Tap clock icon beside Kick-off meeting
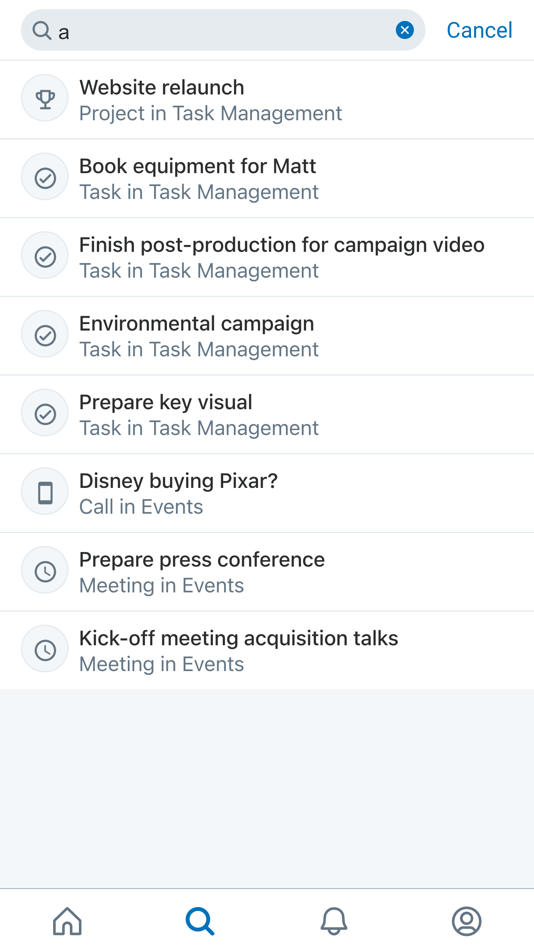Screen dimensions: 534x950 [x=45, y=649]
